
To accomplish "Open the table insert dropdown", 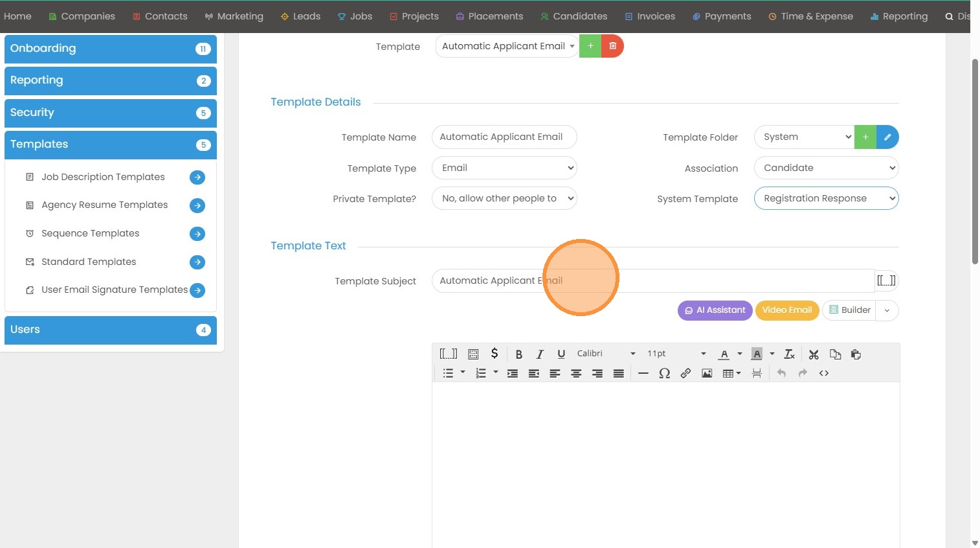I will [731, 373].
